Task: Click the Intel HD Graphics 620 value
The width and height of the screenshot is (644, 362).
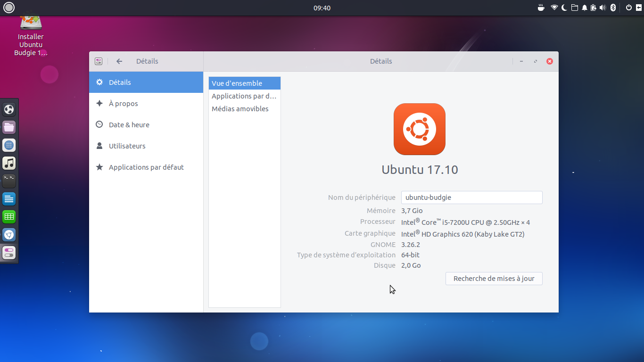Action: coord(463,234)
